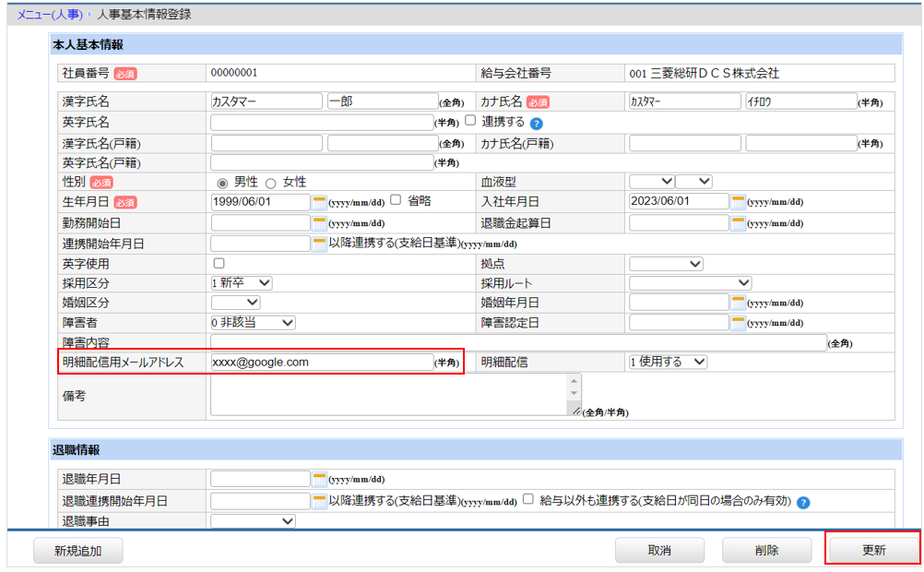This screenshot has width=924, height=572.
Task: Click the 更新 button
Action: (874, 550)
